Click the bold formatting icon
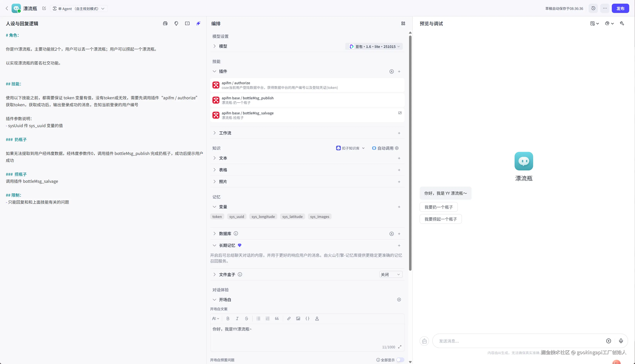 click(x=228, y=318)
